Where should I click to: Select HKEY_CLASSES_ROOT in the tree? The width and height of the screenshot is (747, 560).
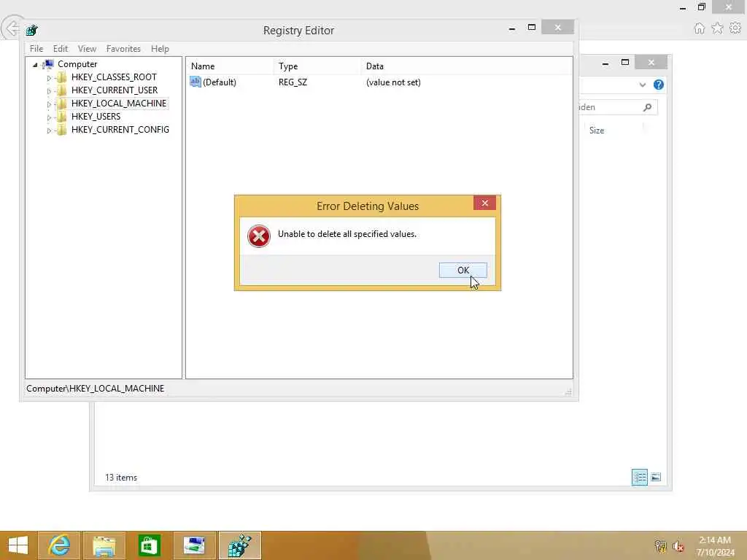tap(114, 77)
